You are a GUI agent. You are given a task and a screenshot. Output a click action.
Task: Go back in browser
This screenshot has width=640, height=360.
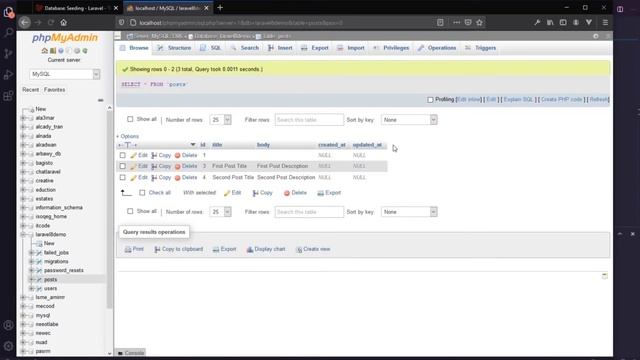pyautogui.click(x=25, y=22)
